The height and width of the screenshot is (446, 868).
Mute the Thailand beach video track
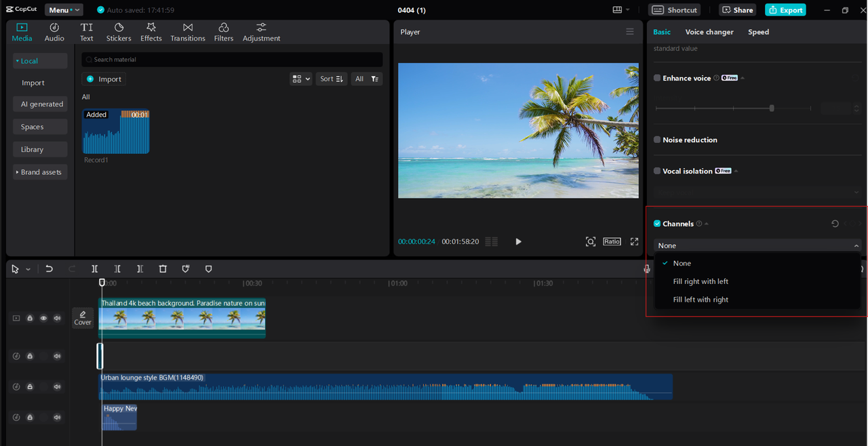coord(58,318)
